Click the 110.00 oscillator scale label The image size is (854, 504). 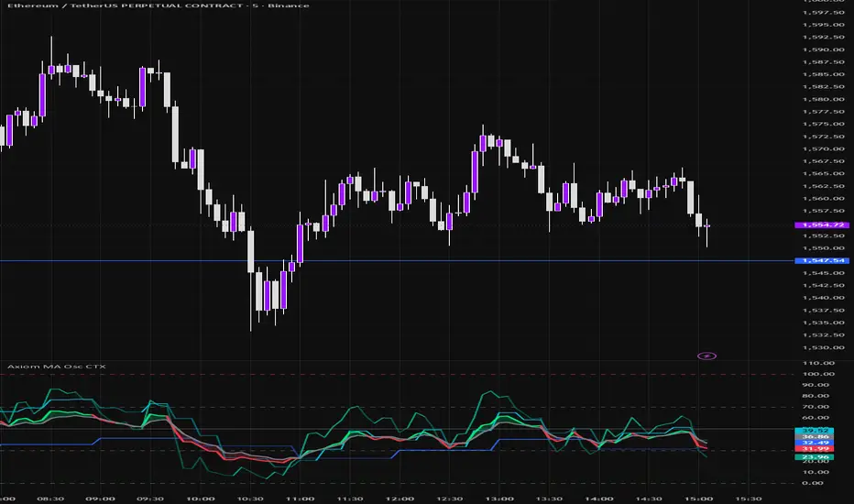[818, 364]
